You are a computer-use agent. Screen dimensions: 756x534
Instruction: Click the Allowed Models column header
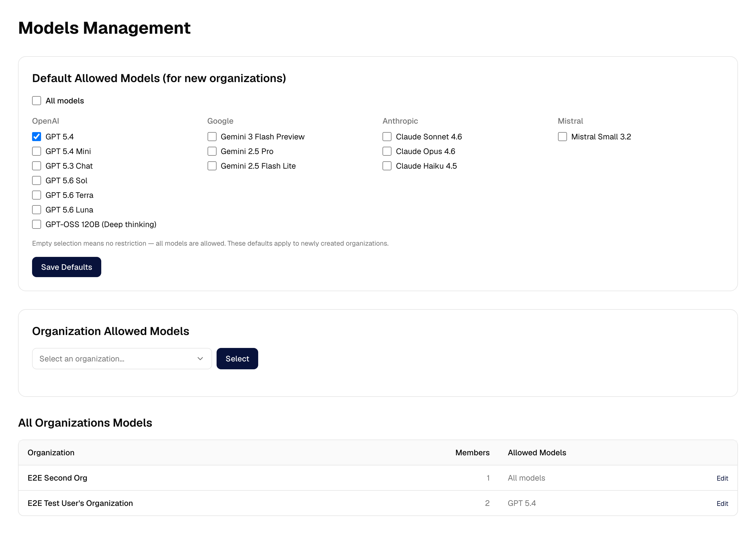[537, 453]
